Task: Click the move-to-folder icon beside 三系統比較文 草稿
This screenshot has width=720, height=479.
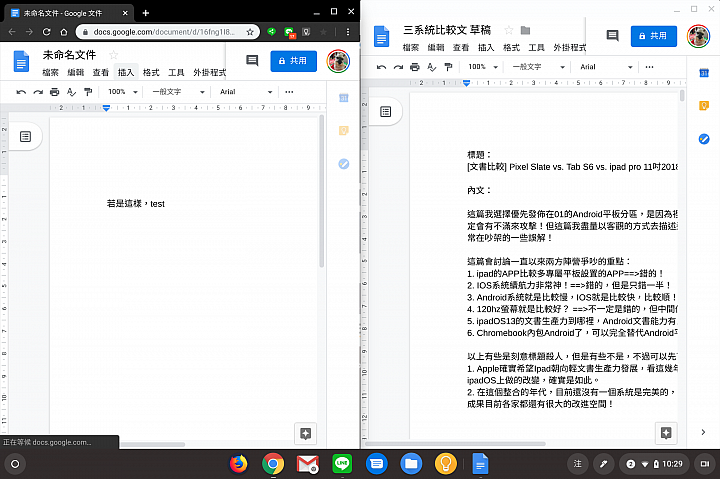Action: click(x=524, y=31)
